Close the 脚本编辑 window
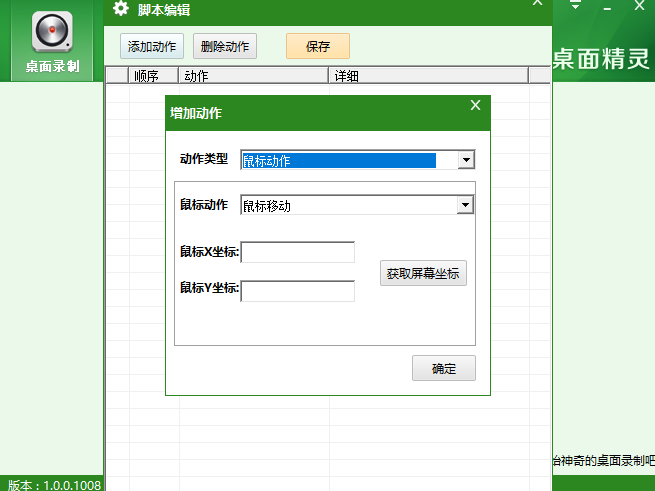The width and height of the screenshot is (655, 491). tap(538, 3)
